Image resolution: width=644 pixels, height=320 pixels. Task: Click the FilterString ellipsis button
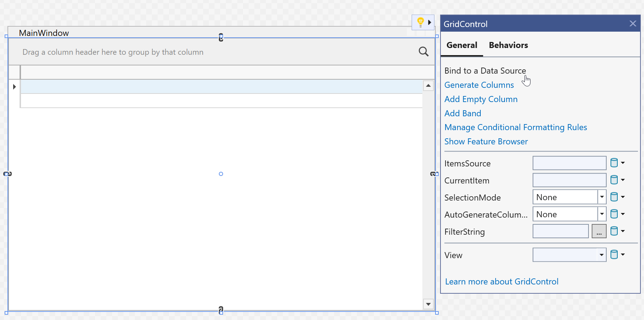599,231
